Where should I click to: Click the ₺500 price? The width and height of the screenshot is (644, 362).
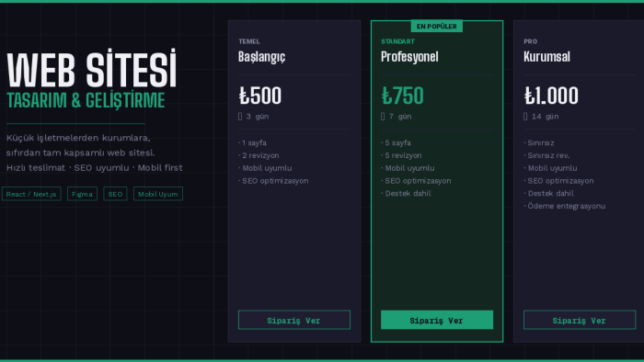[260, 96]
